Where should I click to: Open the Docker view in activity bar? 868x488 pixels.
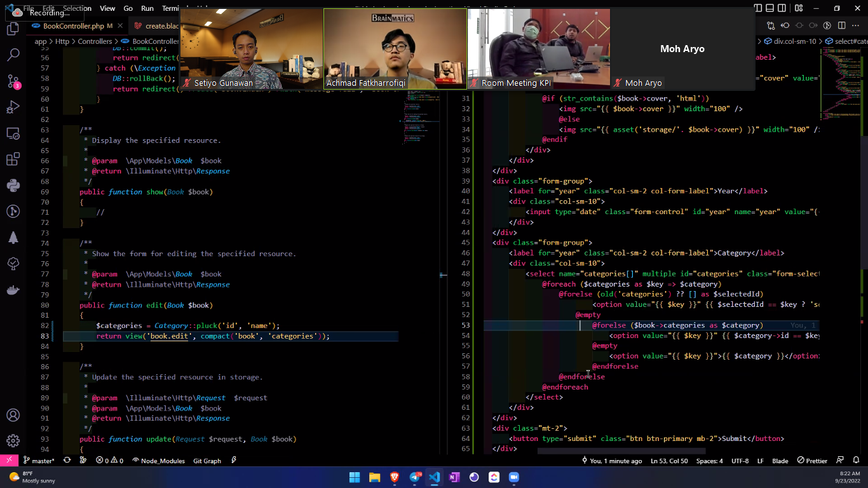click(x=13, y=290)
